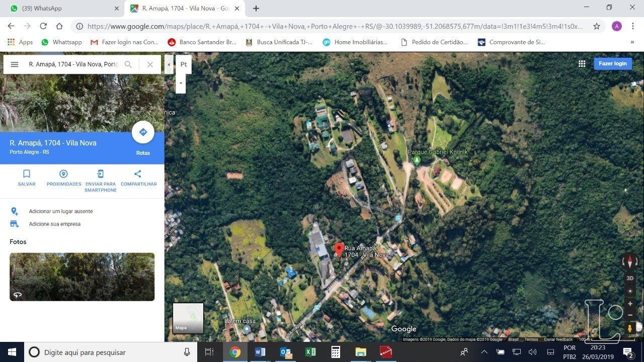The image size is (644, 362).
Task: Explore nearby places with the Proximidades icon
Action: [63, 173]
